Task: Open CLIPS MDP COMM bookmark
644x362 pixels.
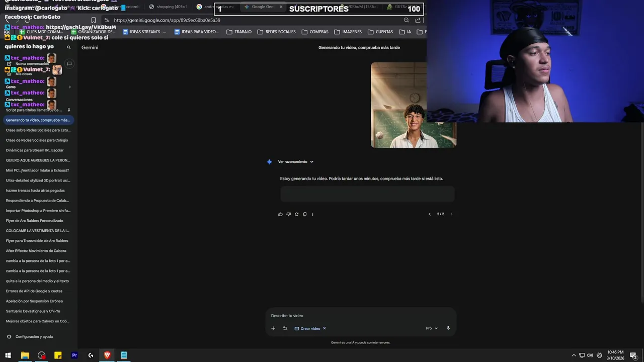Action: pos(41,32)
